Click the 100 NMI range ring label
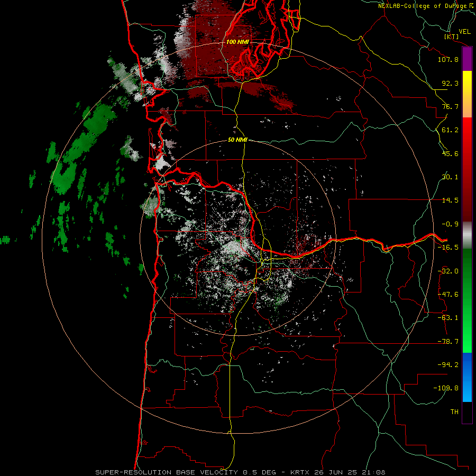Screen dimensions: 476x476 tap(237, 42)
